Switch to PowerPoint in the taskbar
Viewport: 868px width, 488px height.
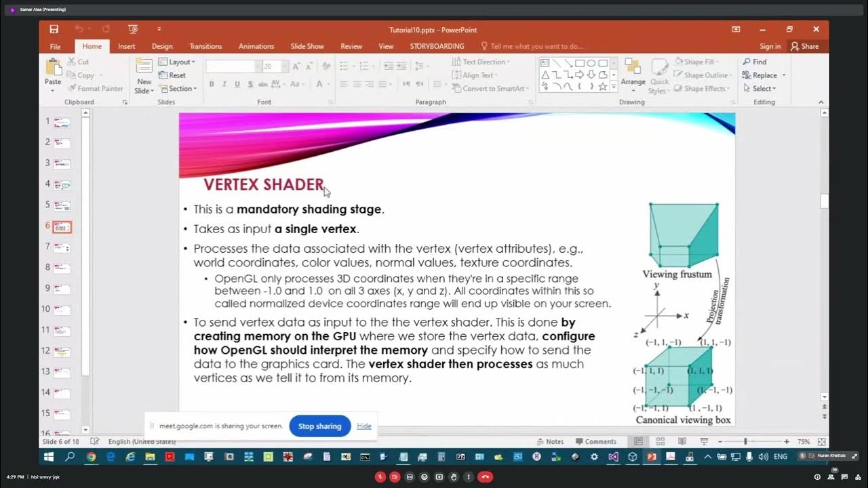[652, 457]
